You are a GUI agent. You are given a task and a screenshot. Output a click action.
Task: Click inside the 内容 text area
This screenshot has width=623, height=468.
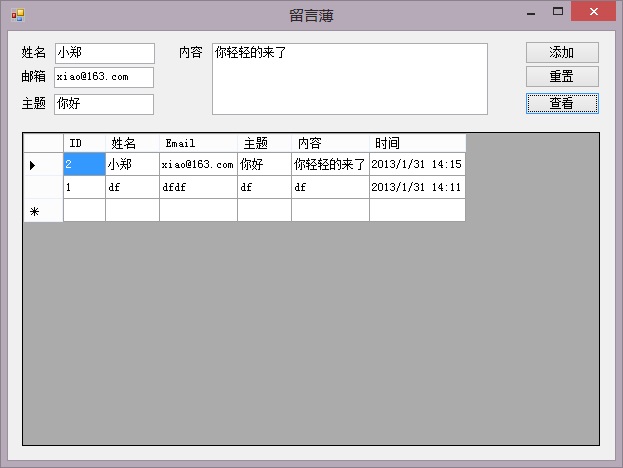click(x=349, y=79)
